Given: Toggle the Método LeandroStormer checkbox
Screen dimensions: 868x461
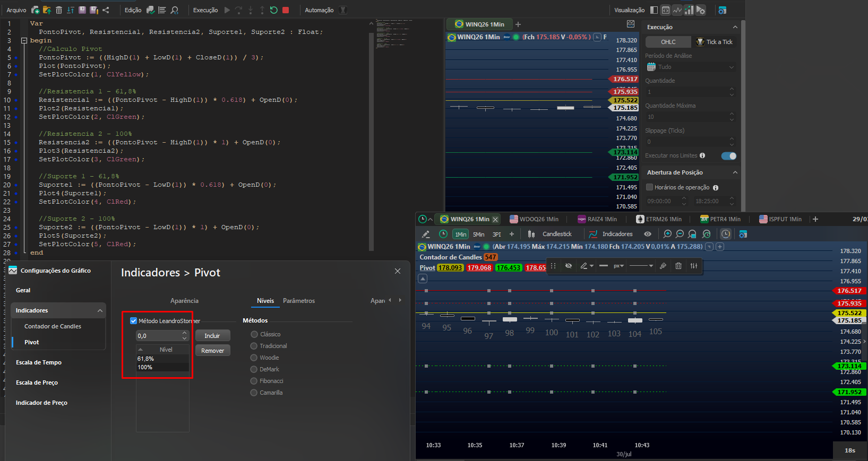Looking at the screenshot, I should coord(133,321).
